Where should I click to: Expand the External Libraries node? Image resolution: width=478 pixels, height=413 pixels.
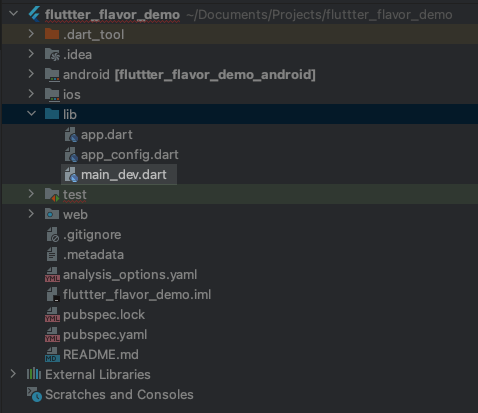(x=13, y=374)
